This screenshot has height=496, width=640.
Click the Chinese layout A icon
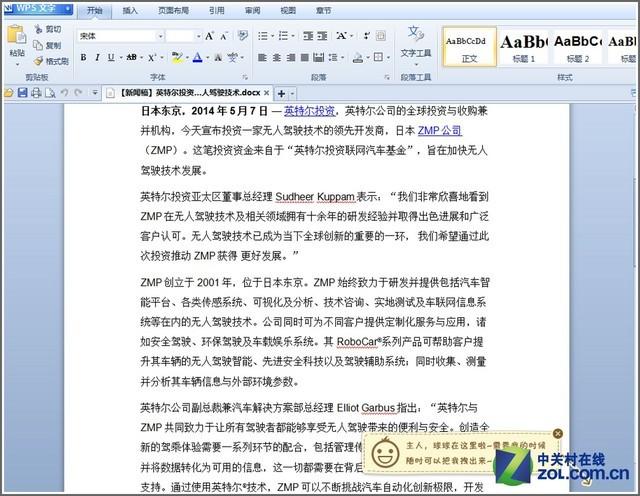click(341, 36)
